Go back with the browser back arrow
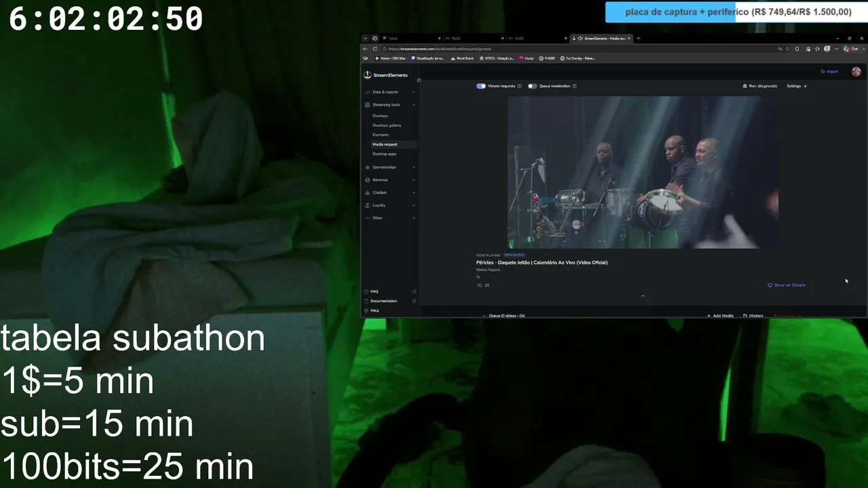 (x=366, y=49)
